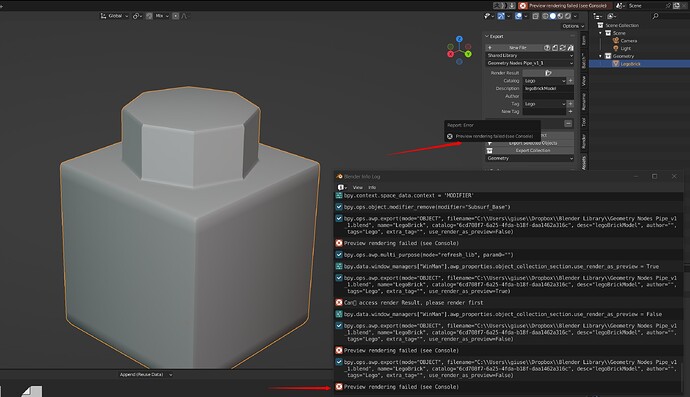This screenshot has height=397, width=690.
Task: Click the New File button
Action: (514, 48)
